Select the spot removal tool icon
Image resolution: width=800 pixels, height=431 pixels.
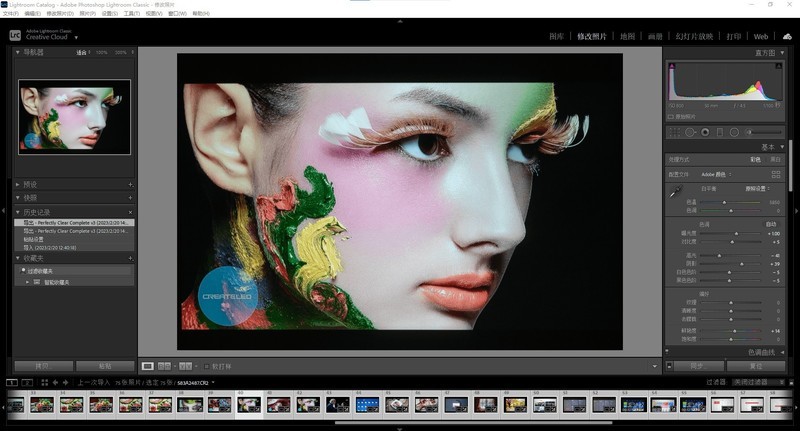689,131
